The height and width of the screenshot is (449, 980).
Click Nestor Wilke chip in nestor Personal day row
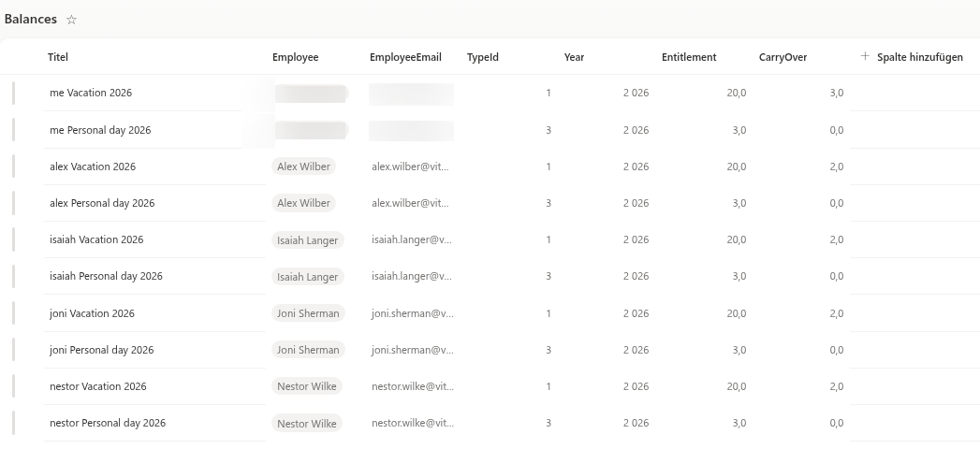(307, 424)
